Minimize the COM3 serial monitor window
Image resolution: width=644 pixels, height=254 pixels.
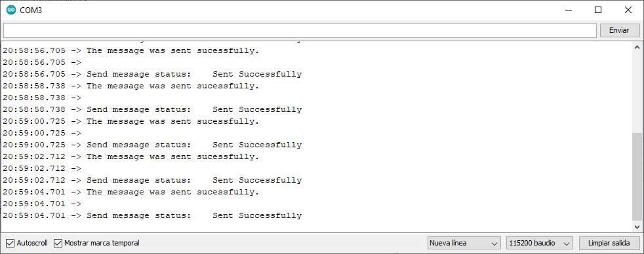pyautogui.click(x=569, y=10)
